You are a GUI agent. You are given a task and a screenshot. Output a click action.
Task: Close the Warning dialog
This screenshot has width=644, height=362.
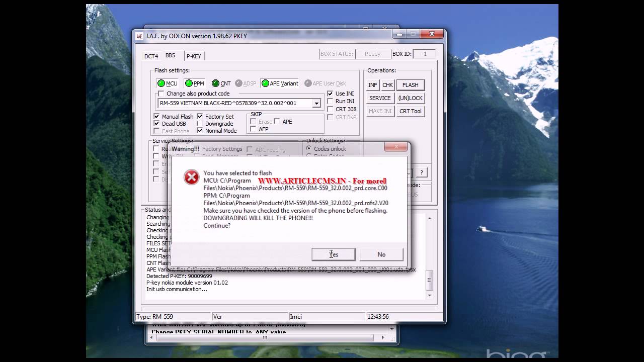click(395, 147)
